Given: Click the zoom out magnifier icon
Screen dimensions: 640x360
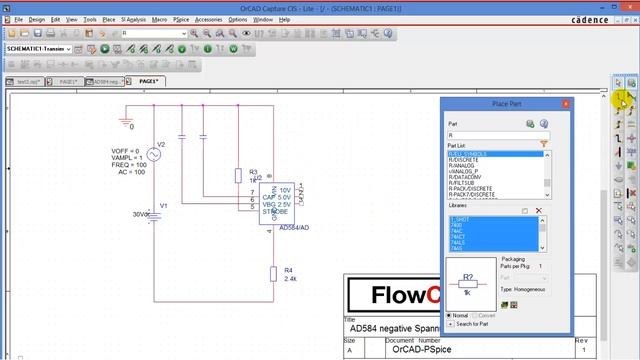Looking at the screenshot, I should [x=207, y=33].
